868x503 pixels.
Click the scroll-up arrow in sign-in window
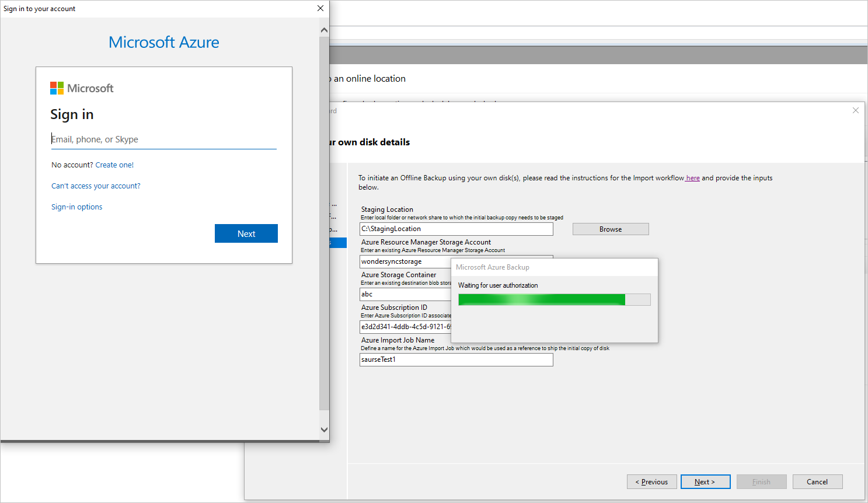tap(323, 29)
